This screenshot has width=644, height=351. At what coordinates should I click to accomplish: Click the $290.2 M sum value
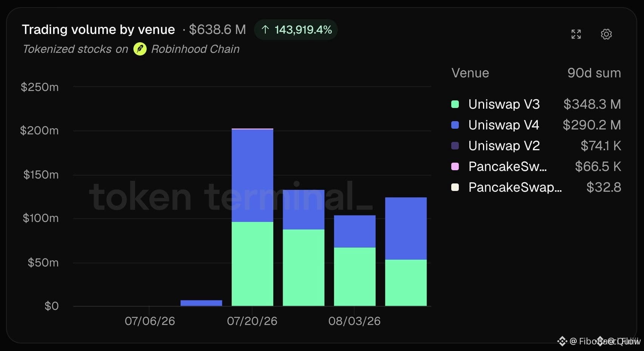click(x=591, y=125)
